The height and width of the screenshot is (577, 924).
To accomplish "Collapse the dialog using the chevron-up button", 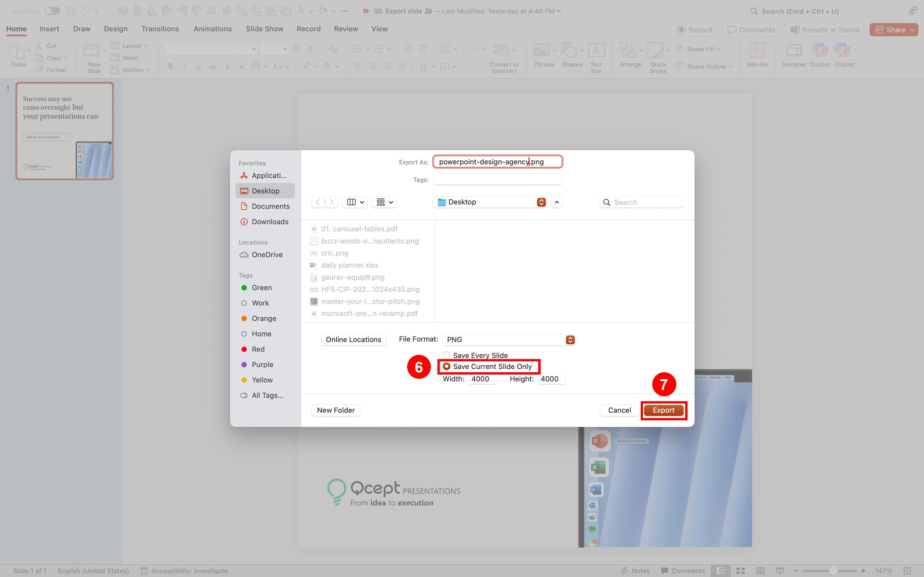I will pyautogui.click(x=557, y=202).
